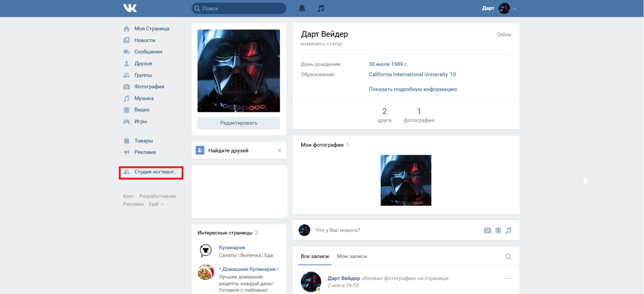Click the film icon beside Видео
The image size is (644, 294).
pos(126,110)
